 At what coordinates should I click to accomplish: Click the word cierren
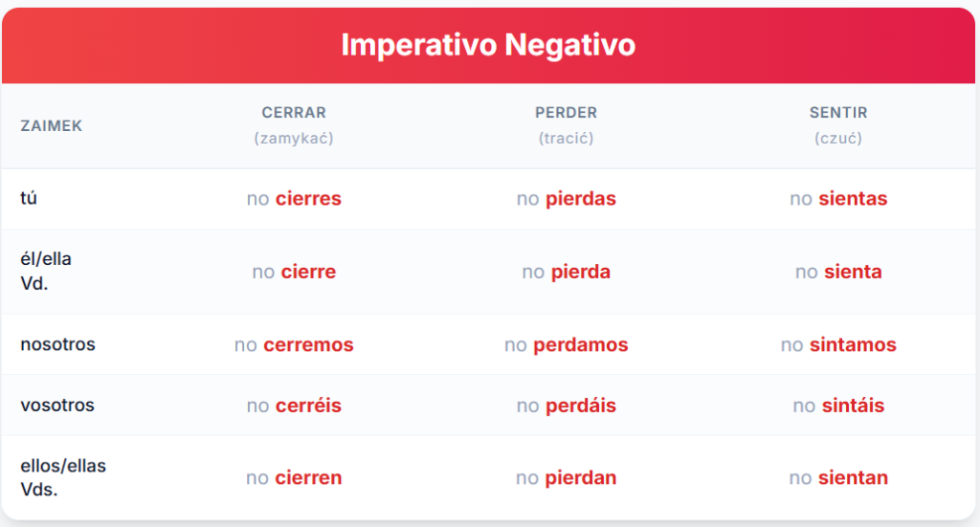click(x=308, y=477)
